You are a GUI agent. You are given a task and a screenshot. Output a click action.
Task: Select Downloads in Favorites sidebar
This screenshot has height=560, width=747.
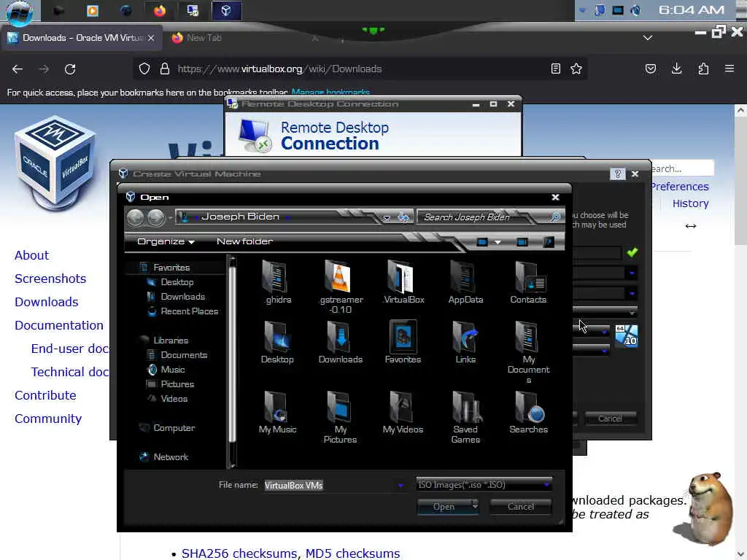(x=182, y=297)
